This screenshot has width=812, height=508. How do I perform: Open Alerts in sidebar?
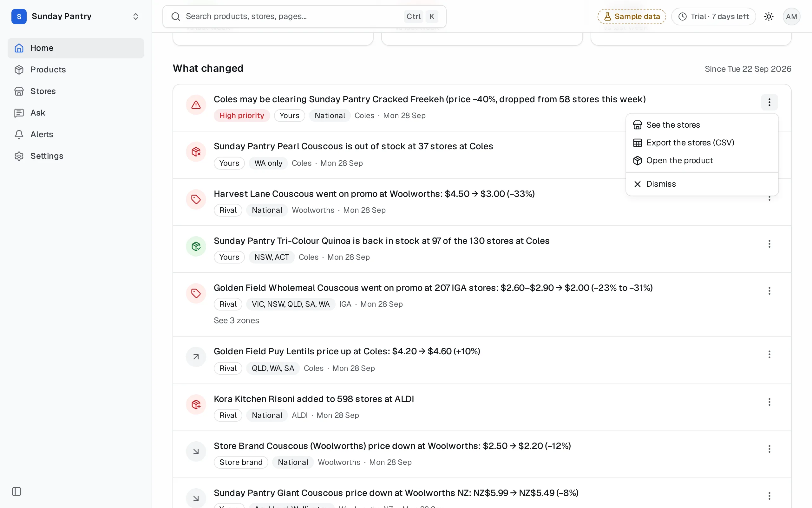click(75, 134)
